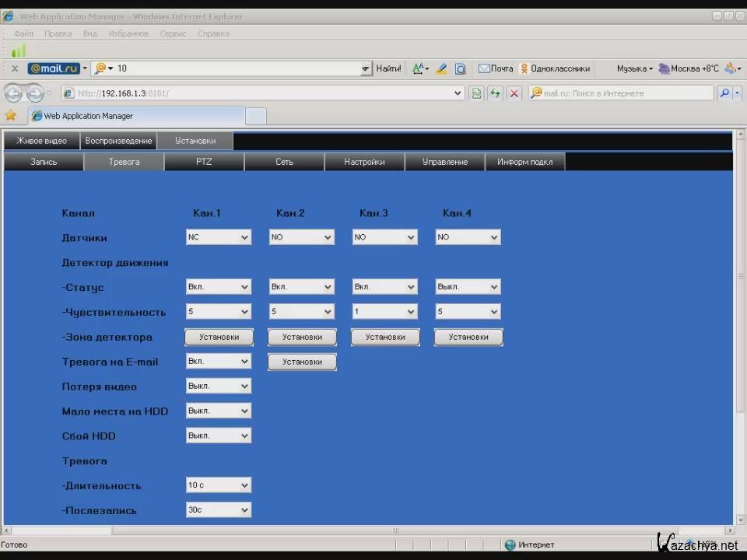Screen dimensions: 747x560
Task: Click the Refresh page icon
Action: click(496, 93)
